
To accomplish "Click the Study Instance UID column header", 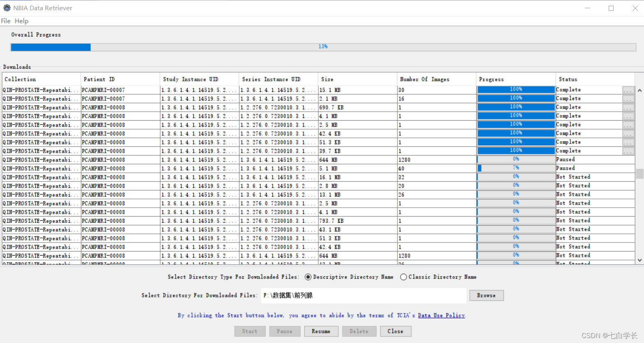I will pos(200,79).
